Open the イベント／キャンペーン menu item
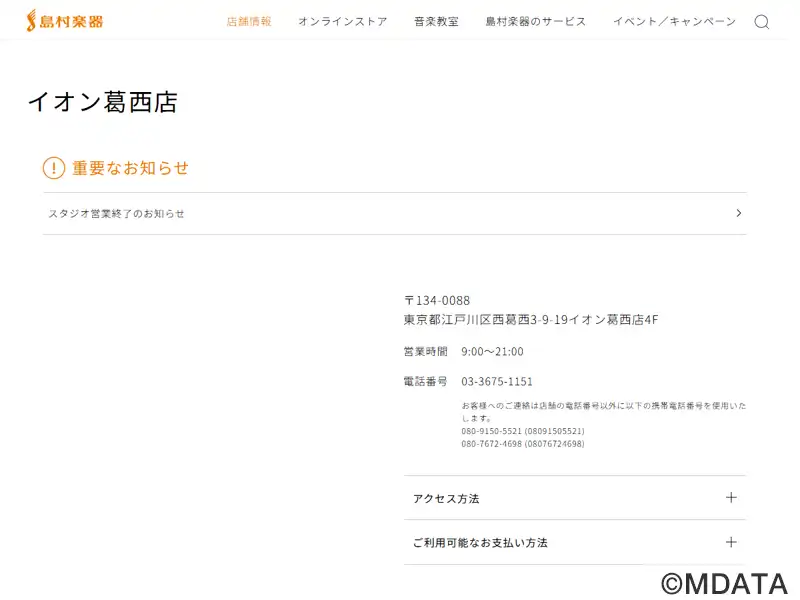 click(674, 21)
